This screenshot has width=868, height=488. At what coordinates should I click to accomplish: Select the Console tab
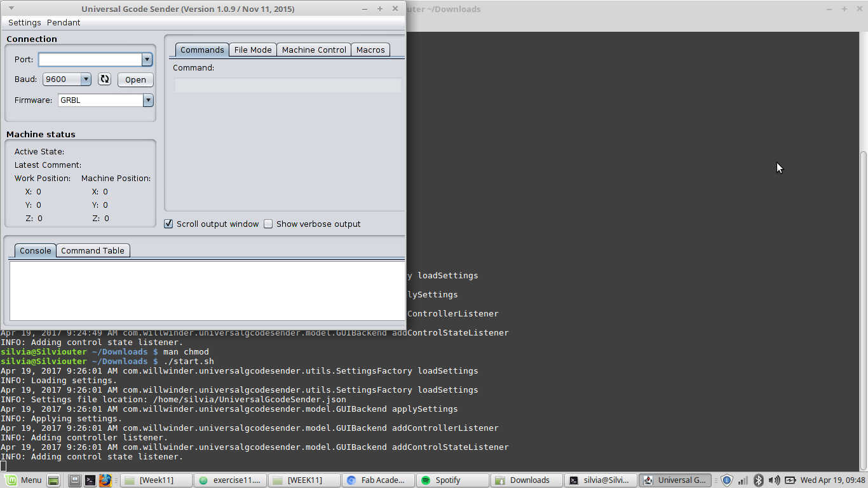(35, 250)
